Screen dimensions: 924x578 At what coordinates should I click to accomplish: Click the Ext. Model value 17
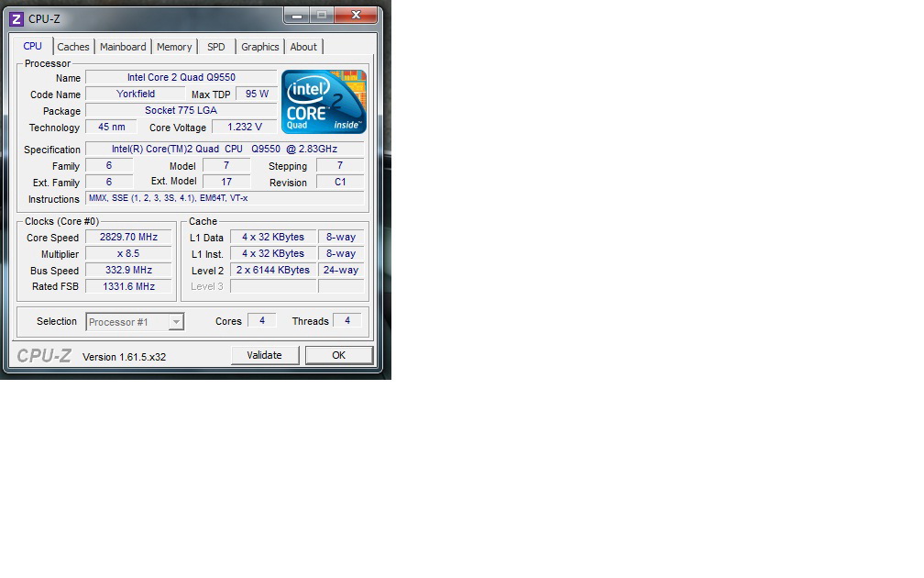click(x=226, y=182)
